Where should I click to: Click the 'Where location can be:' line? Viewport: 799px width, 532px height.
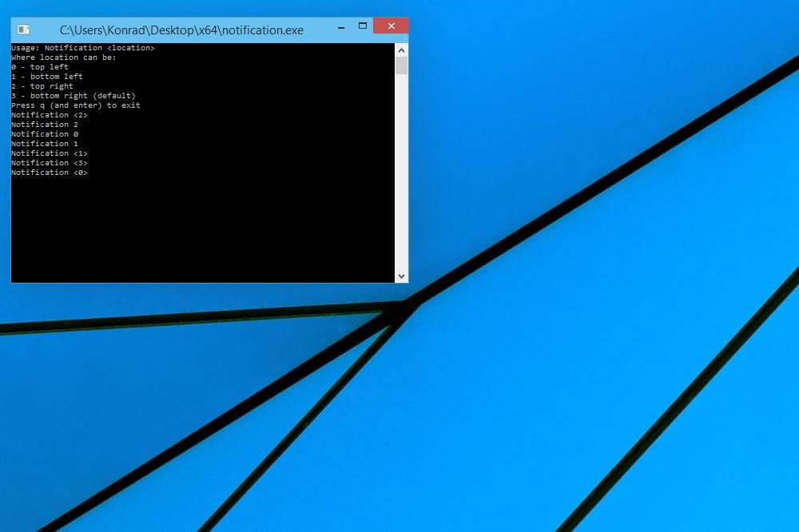pyautogui.click(x=64, y=58)
